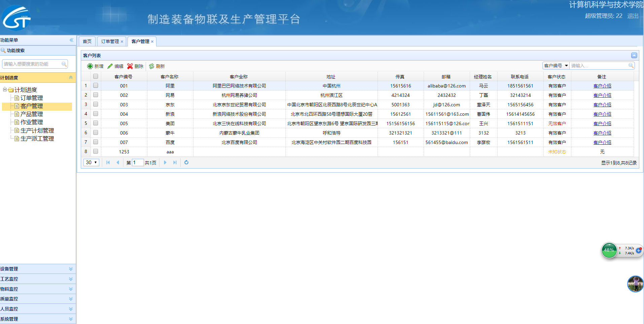Open the page size 30 dropdown

(91, 163)
